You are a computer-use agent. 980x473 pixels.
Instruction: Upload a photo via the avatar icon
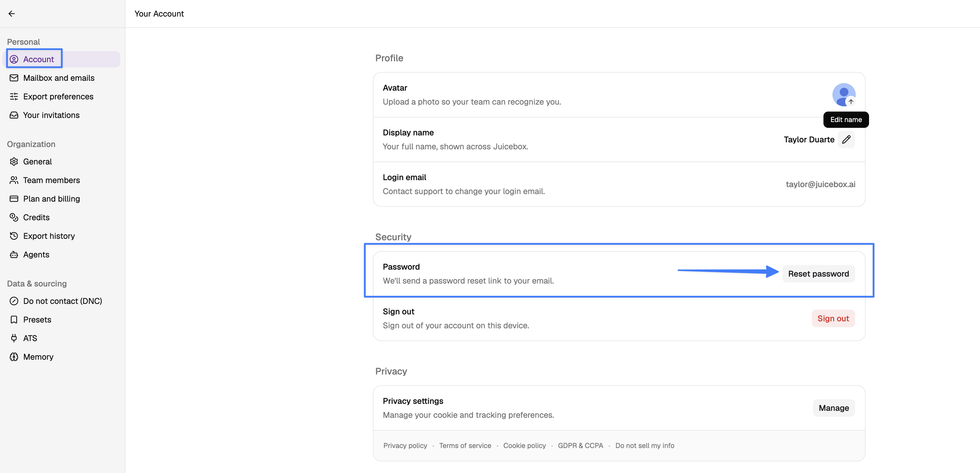coord(843,95)
